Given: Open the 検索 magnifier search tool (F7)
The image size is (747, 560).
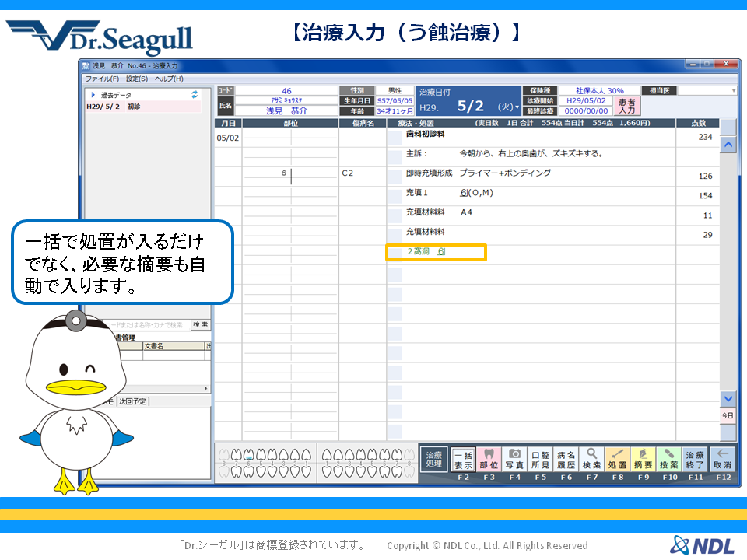Looking at the screenshot, I should coord(591,459).
